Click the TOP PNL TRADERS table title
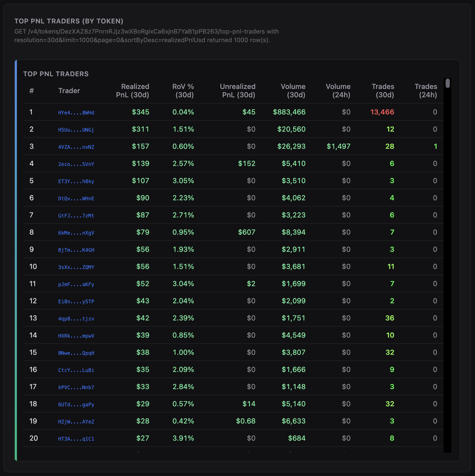Viewport: 475px width, 476px height. (x=56, y=74)
